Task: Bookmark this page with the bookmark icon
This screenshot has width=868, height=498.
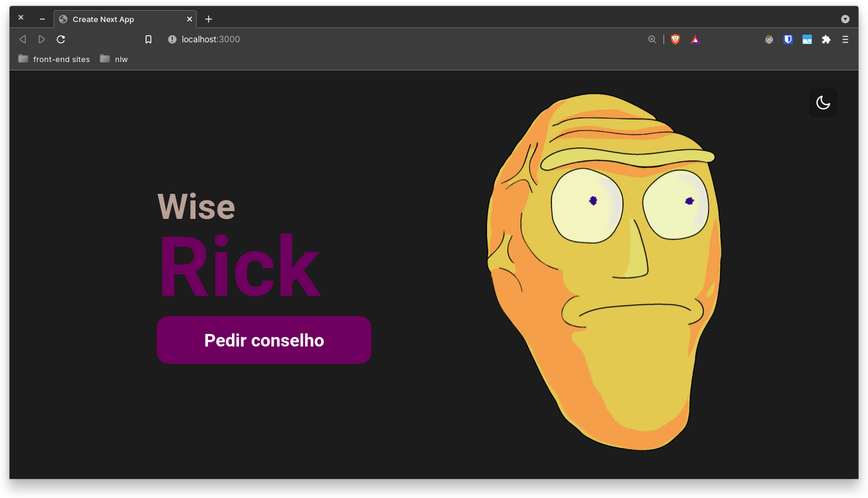Action: [x=148, y=39]
